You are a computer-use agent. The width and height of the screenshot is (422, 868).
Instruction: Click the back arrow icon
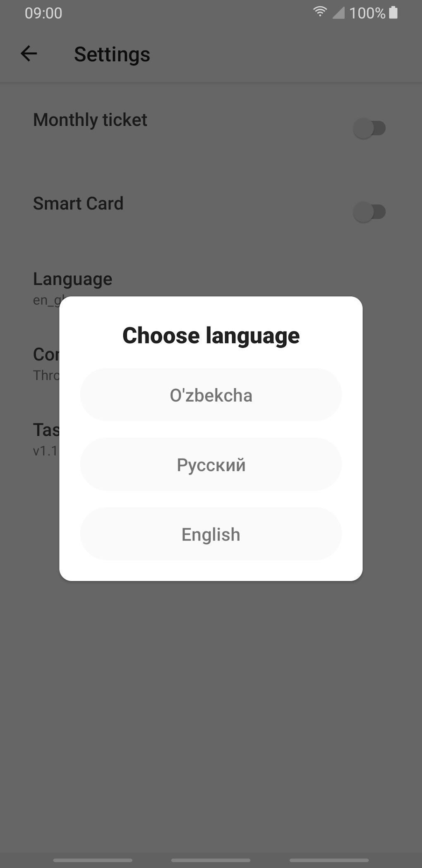28,54
